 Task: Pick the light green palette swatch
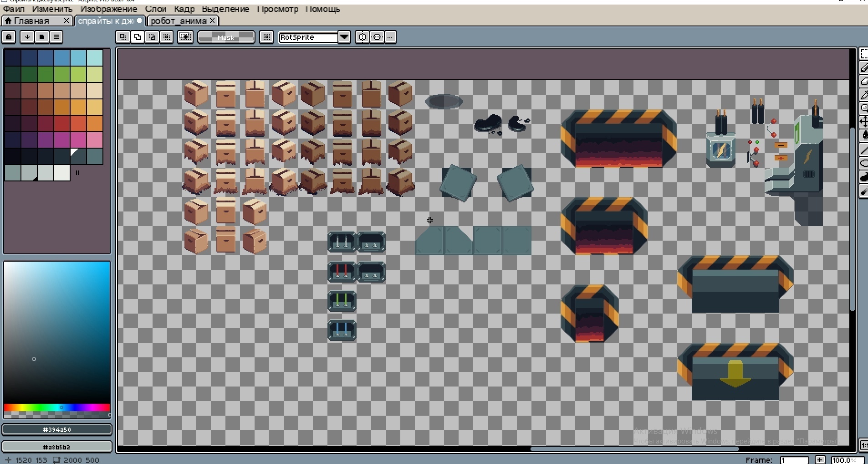click(78, 74)
